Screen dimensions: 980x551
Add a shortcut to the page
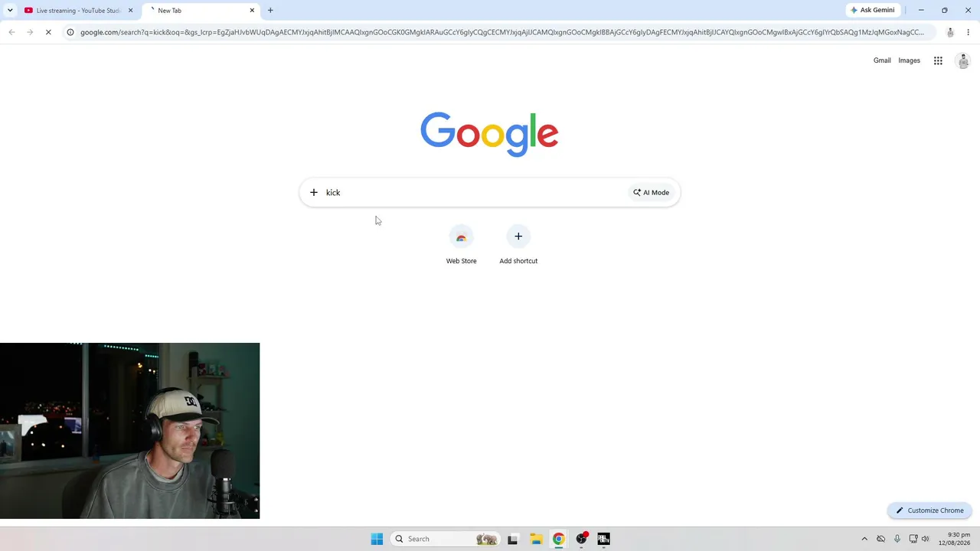pyautogui.click(x=518, y=246)
